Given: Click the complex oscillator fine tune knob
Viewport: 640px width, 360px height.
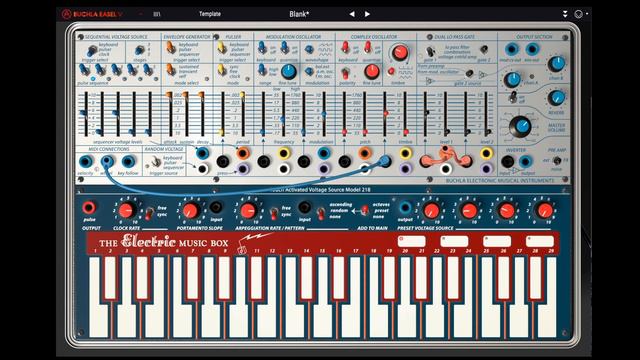Looking at the screenshot, I should tap(372, 71).
